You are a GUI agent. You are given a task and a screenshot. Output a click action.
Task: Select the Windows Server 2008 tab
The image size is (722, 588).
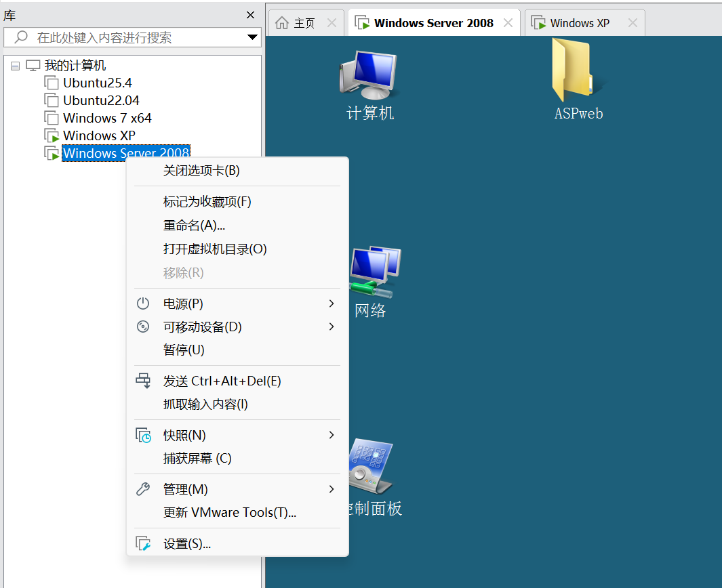point(434,22)
